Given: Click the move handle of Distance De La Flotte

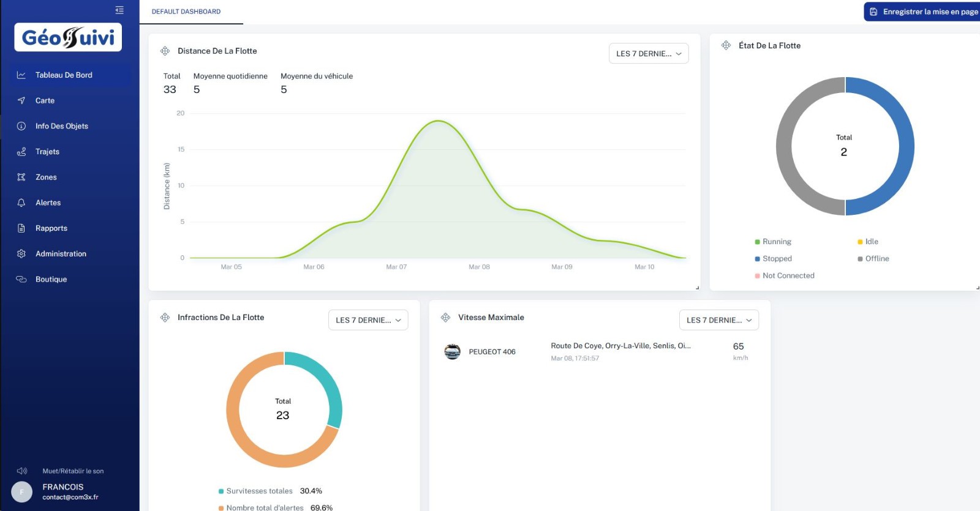Looking at the screenshot, I should pos(165,51).
